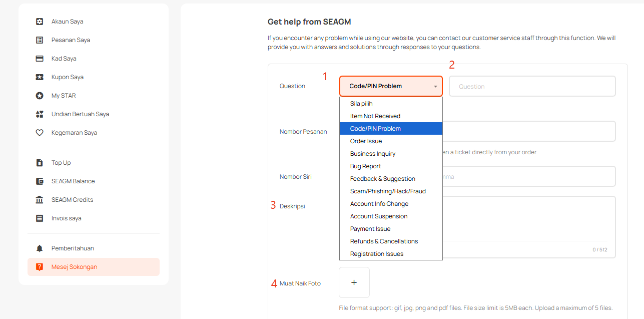
Task: Click the plus icon to upload photo
Action: click(354, 282)
